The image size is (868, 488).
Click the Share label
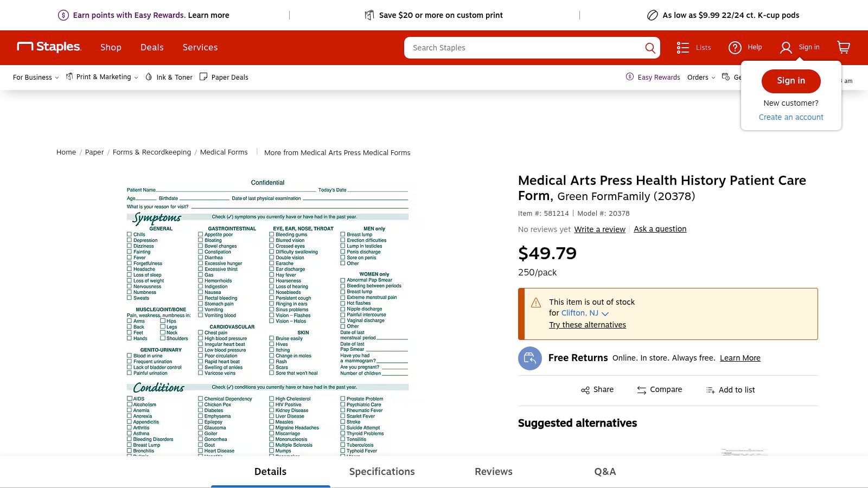pos(603,389)
